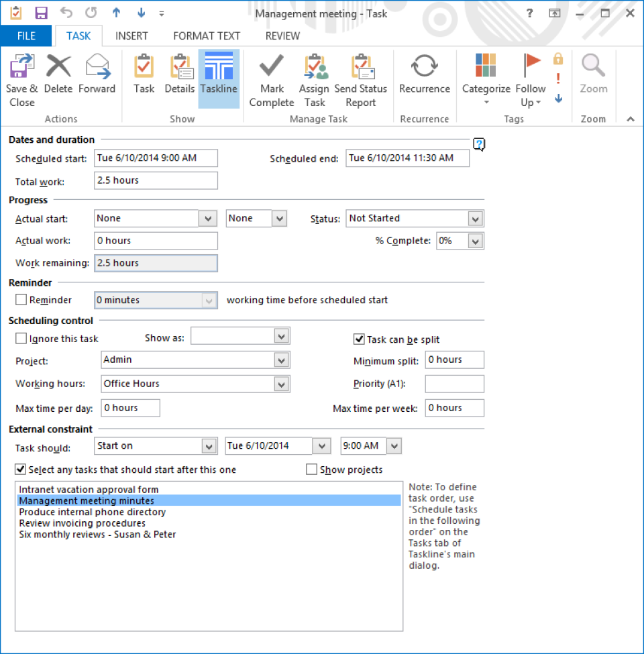Click the Total work field
This screenshot has width=644, height=654.
156,180
